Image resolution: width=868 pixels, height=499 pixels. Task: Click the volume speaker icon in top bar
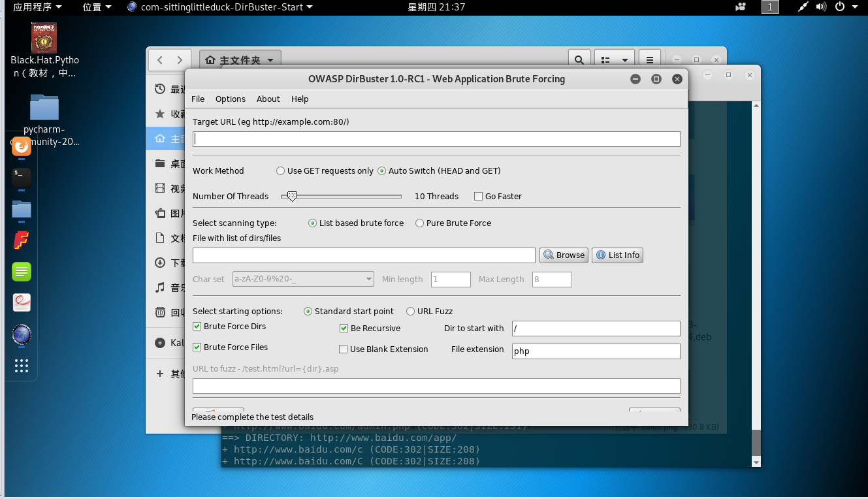(822, 7)
